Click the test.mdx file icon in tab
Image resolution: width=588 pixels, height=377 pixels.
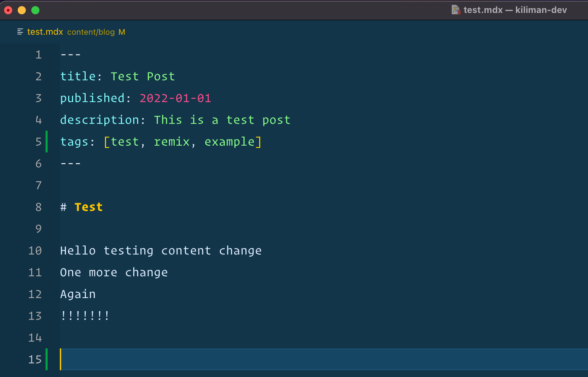(x=20, y=32)
